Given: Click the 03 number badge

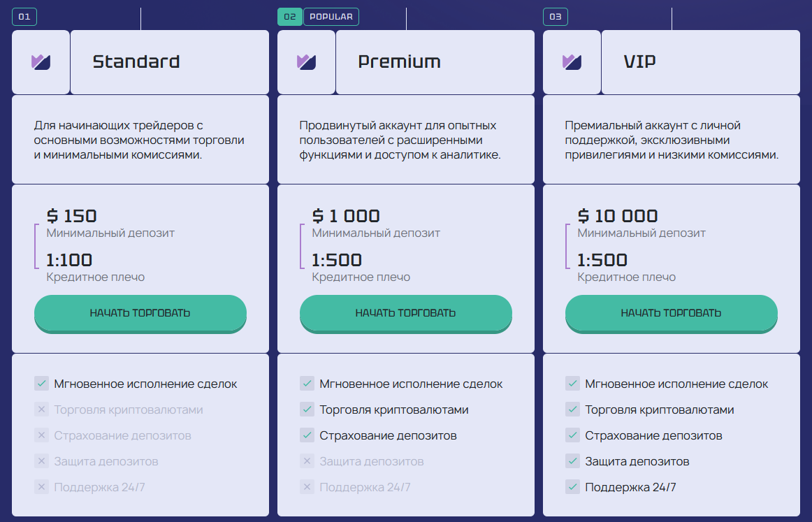Looking at the screenshot, I should pos(556,17).
